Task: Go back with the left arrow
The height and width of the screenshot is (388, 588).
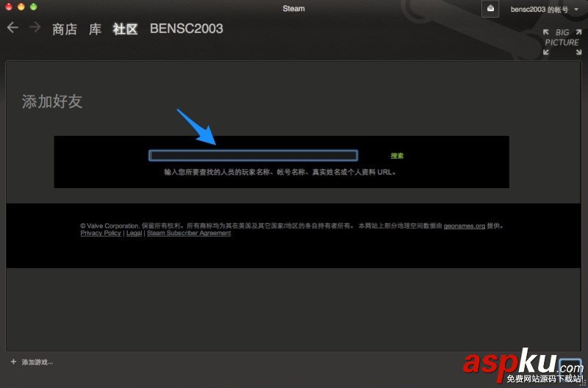Action: tap(12, 27)
